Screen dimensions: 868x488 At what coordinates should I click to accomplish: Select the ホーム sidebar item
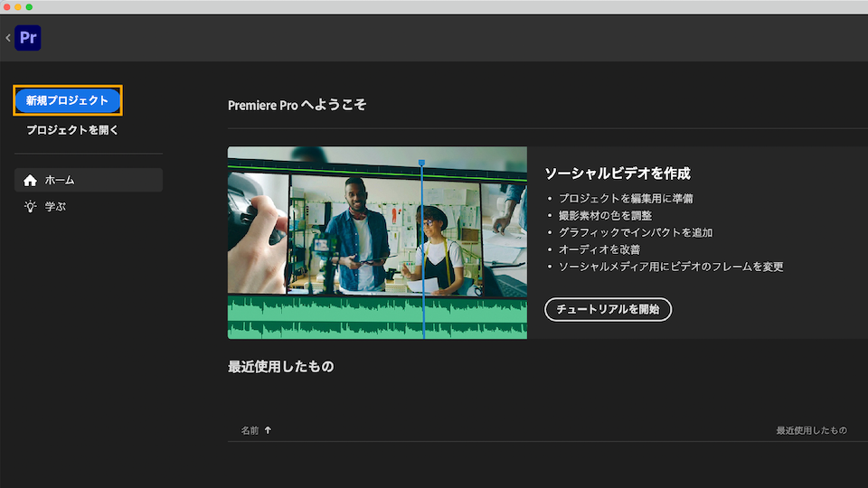(89, 180)
